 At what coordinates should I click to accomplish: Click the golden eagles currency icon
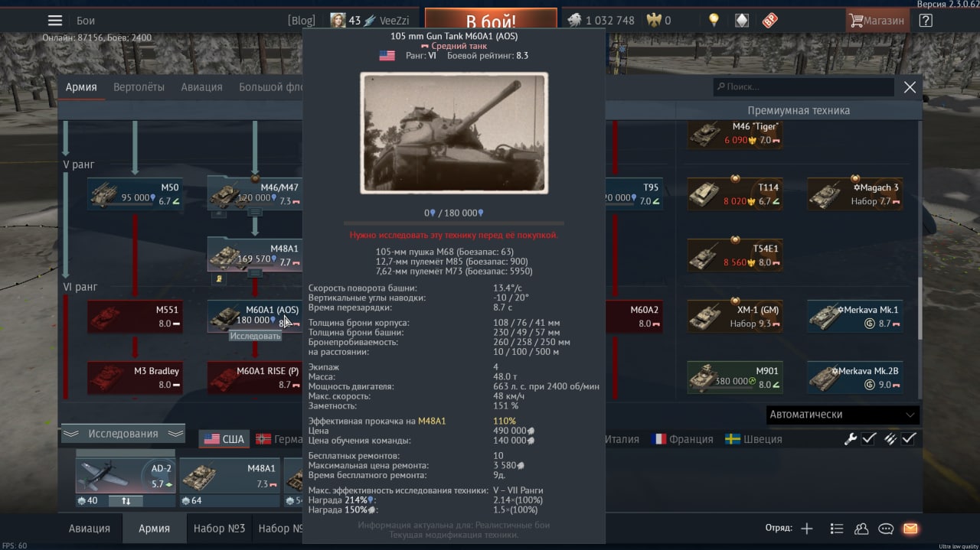click(653, 21)
